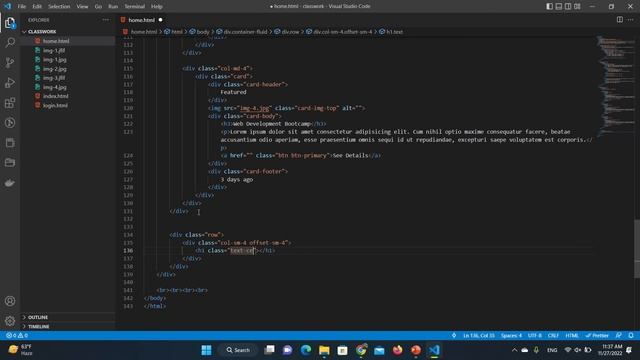The height and width of the screenshot is (360, 640).
Task: Open Explorer views and more actions ellipsis
Action: 106,20
